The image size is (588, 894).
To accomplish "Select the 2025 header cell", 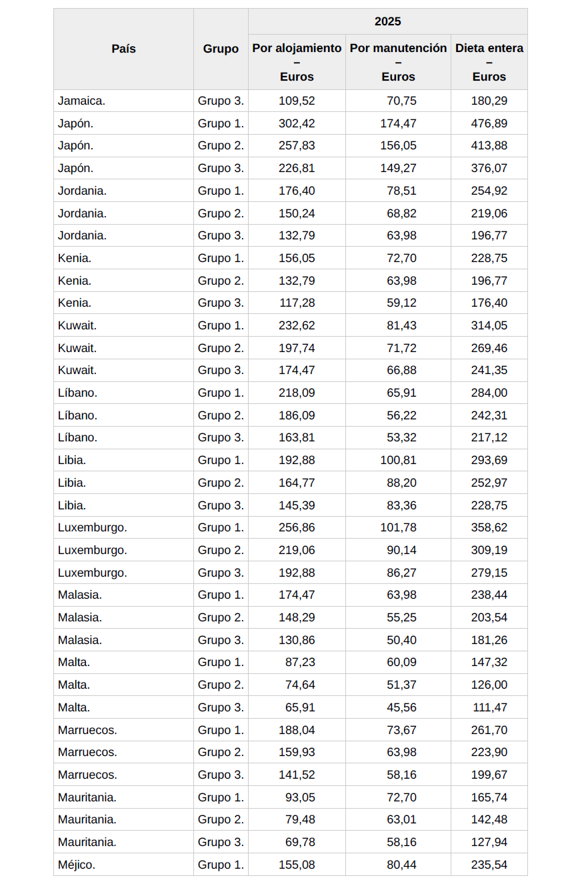I will [x=387, y=21].
